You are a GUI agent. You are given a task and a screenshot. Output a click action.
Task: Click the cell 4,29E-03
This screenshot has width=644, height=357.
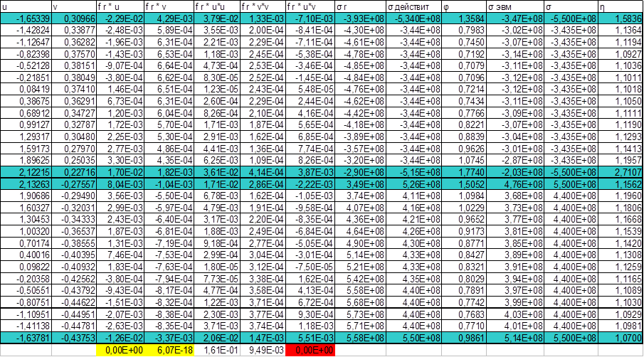pos(169,18)
